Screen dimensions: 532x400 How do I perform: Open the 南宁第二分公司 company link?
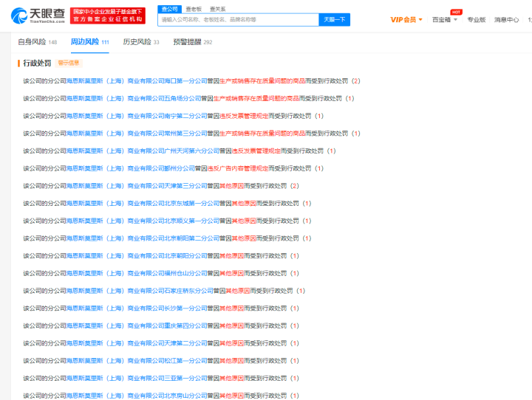(x=137, y=116)
